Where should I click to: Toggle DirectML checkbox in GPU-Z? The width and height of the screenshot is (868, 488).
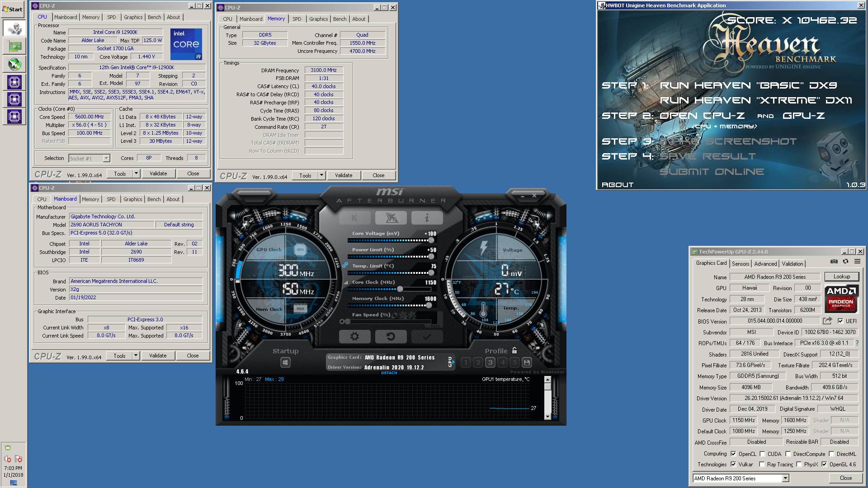[x=831, y=454]
